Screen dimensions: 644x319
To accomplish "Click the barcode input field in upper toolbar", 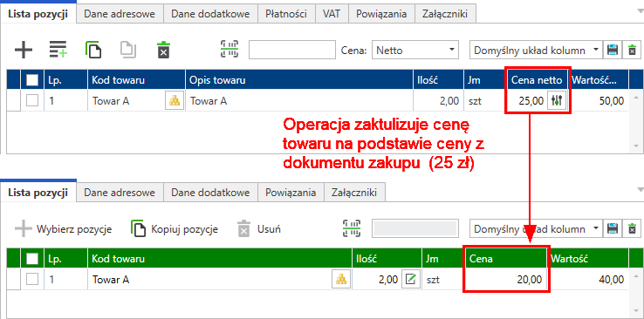I will 292,51.
